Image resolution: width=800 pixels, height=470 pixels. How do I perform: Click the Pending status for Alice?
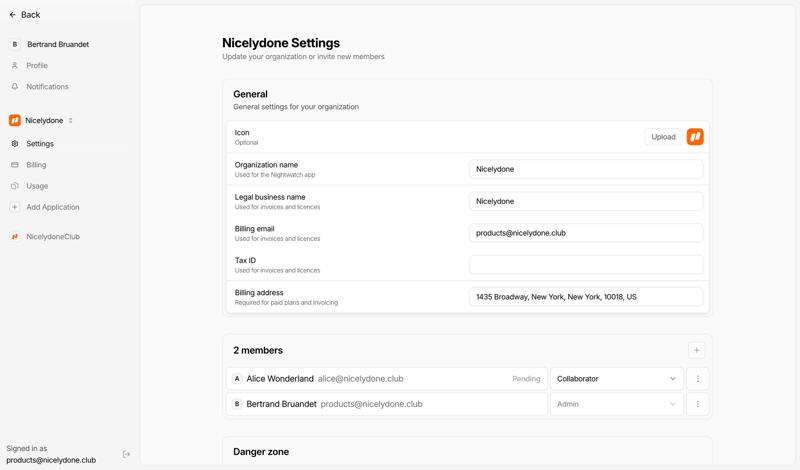pyautogui.click(x=526, y=379)
